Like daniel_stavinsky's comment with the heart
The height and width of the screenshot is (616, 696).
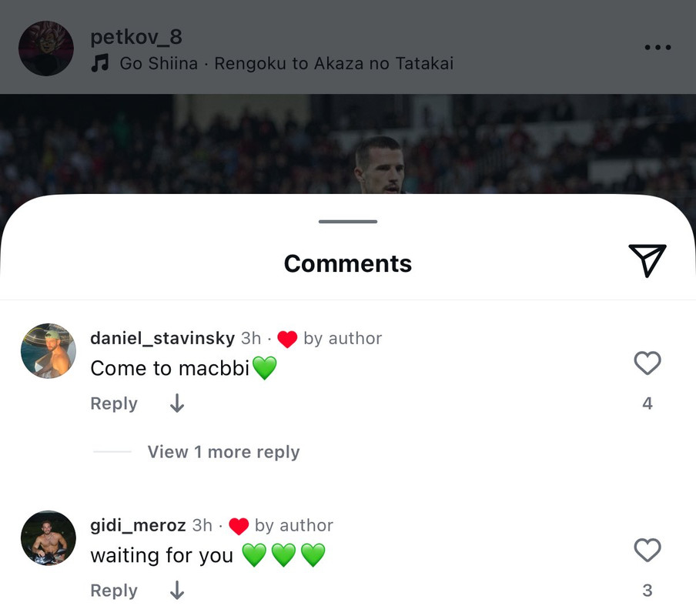[647, 363]
